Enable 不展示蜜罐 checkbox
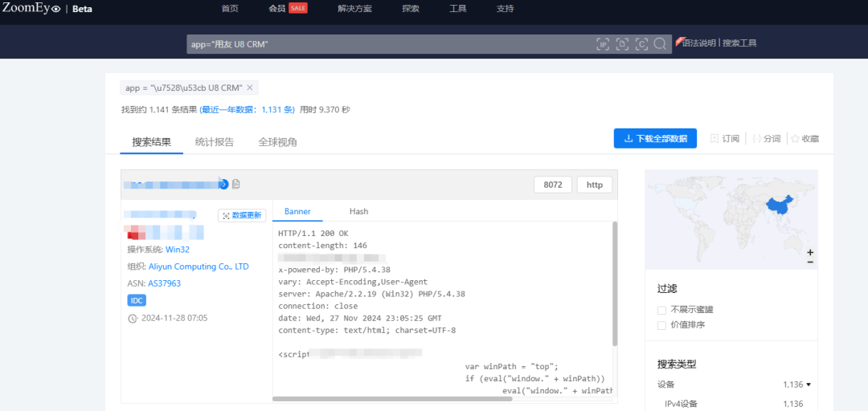 [661, 310]
